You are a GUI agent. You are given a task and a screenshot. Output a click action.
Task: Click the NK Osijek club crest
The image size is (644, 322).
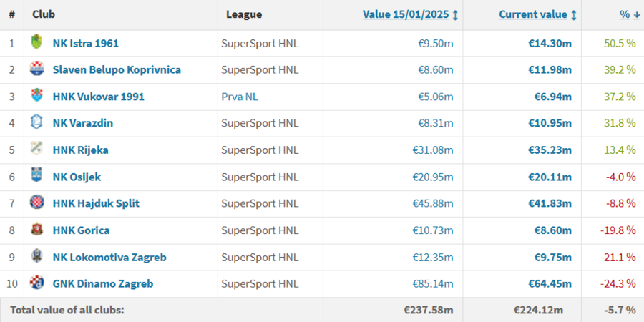tap(36, 176)
